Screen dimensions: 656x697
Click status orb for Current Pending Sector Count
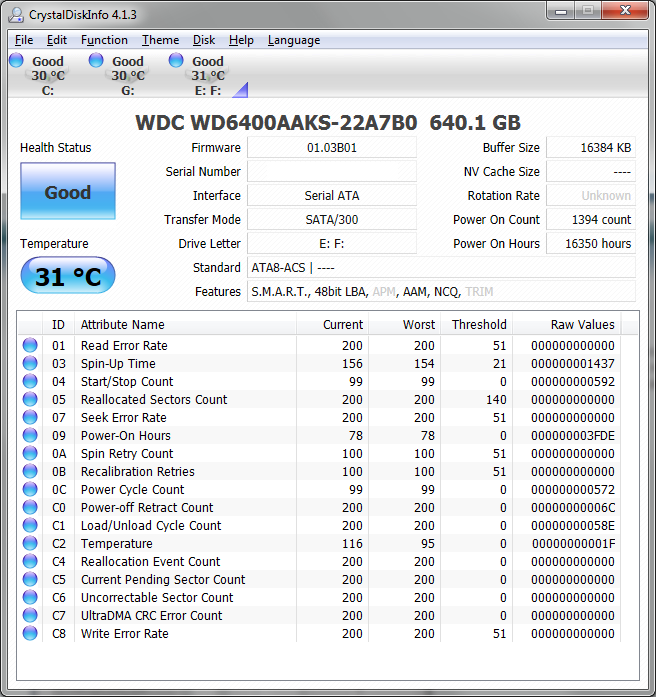[30, 579]
